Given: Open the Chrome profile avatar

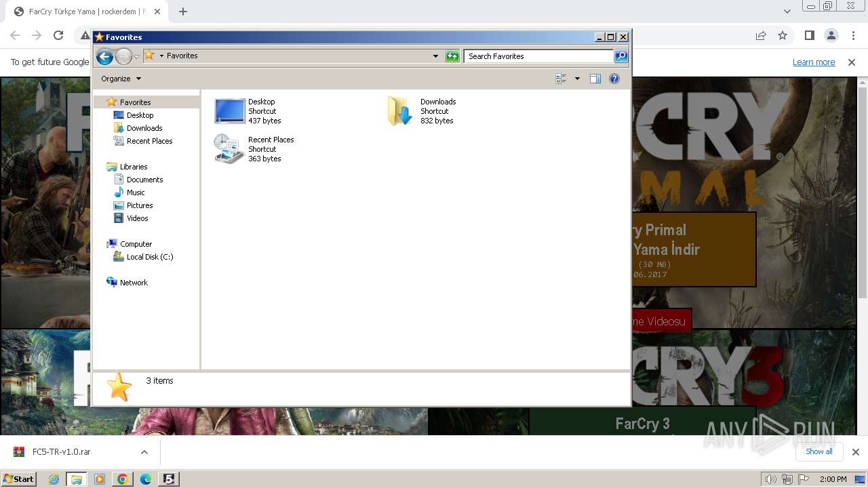Looking at the screenshot, I should [x=831, y=35].
